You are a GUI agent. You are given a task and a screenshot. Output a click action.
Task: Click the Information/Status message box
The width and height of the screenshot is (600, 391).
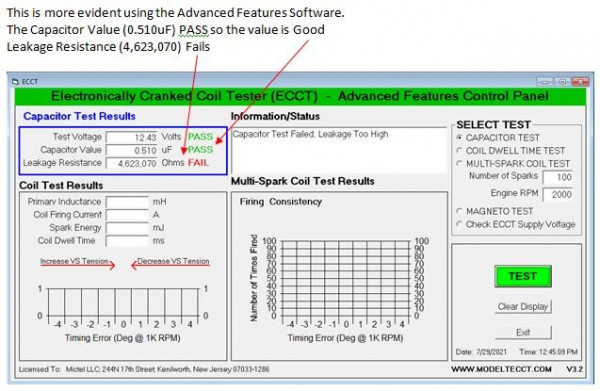(339, 150)
